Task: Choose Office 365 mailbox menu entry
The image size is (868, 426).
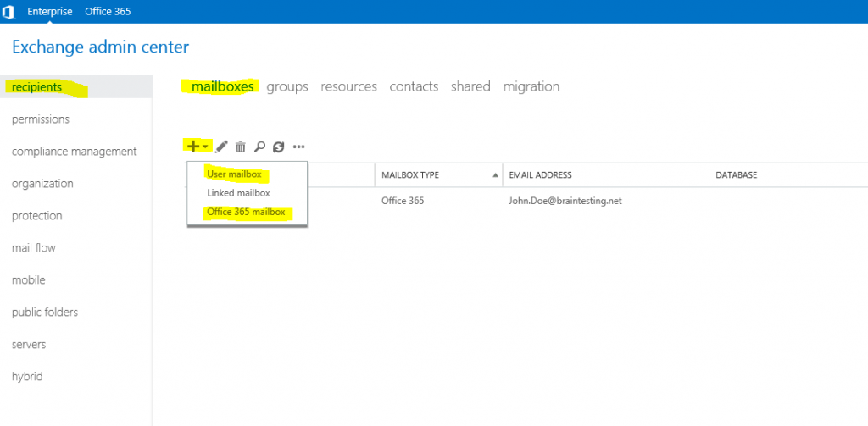Action: [247, 212]
